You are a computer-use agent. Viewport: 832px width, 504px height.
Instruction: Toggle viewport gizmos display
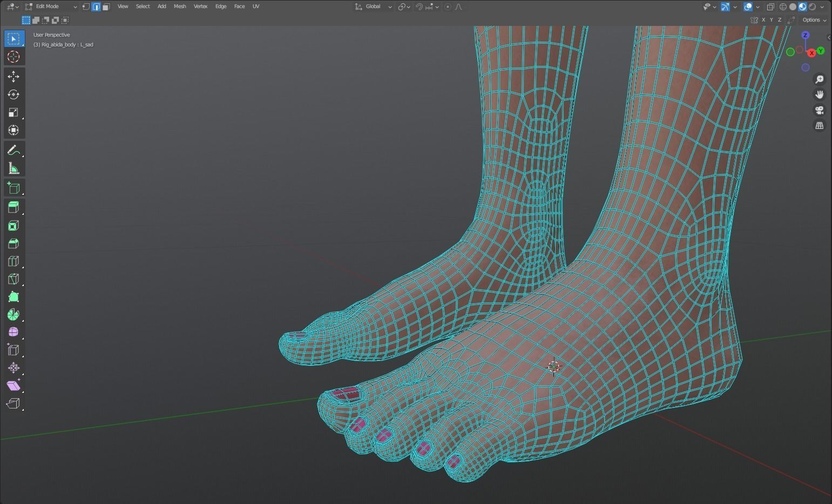pos(725,6)
